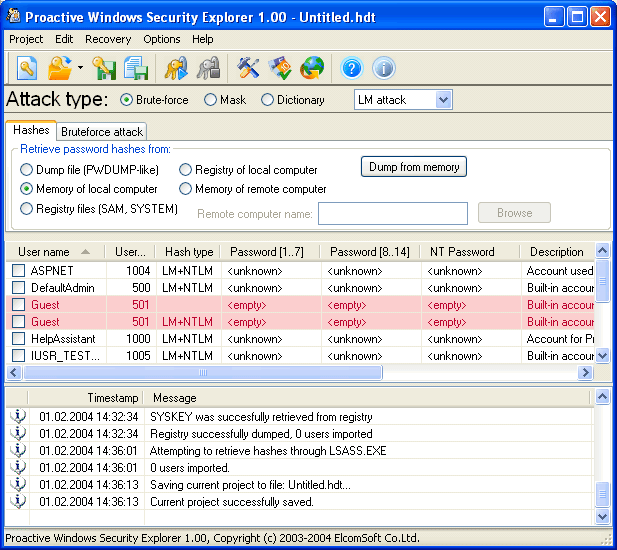Screen dimensions: 617x550
Task: Sort by User name column header
Action: click(x=55, y=252)
